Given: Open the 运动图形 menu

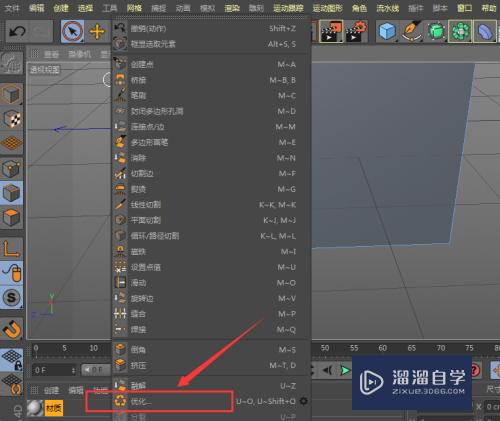Looking at the screenshot, I should (x=327, y=8).
